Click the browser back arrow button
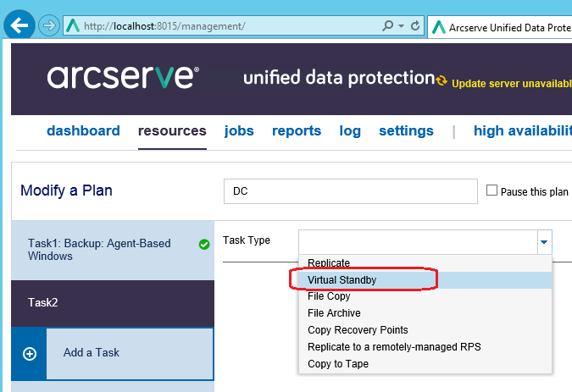The image size is (572, 392). (19, 25)
